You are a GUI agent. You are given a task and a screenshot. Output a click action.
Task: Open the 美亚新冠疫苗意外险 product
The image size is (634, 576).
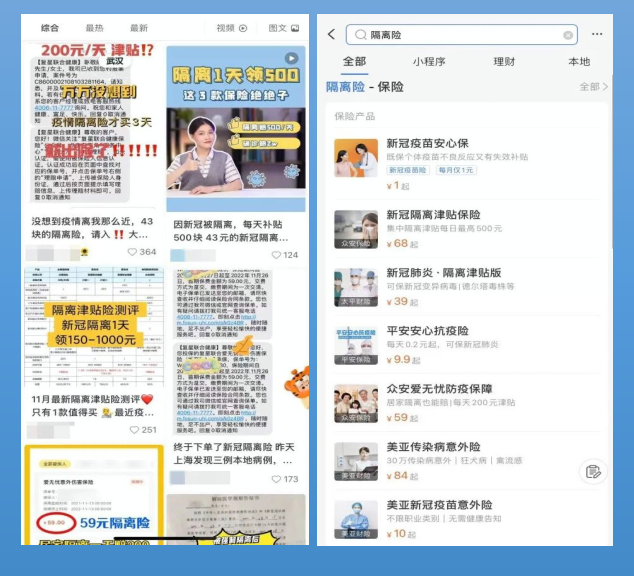pos(465,519)
